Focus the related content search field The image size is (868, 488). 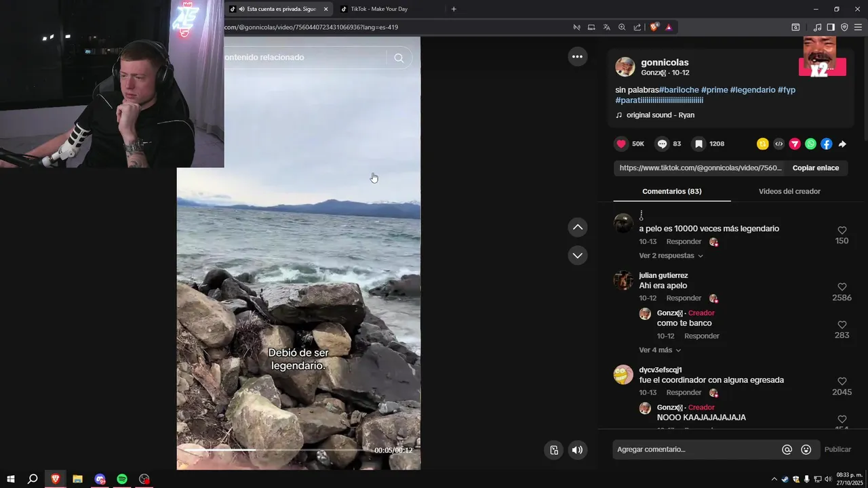(x=305, y=58)
